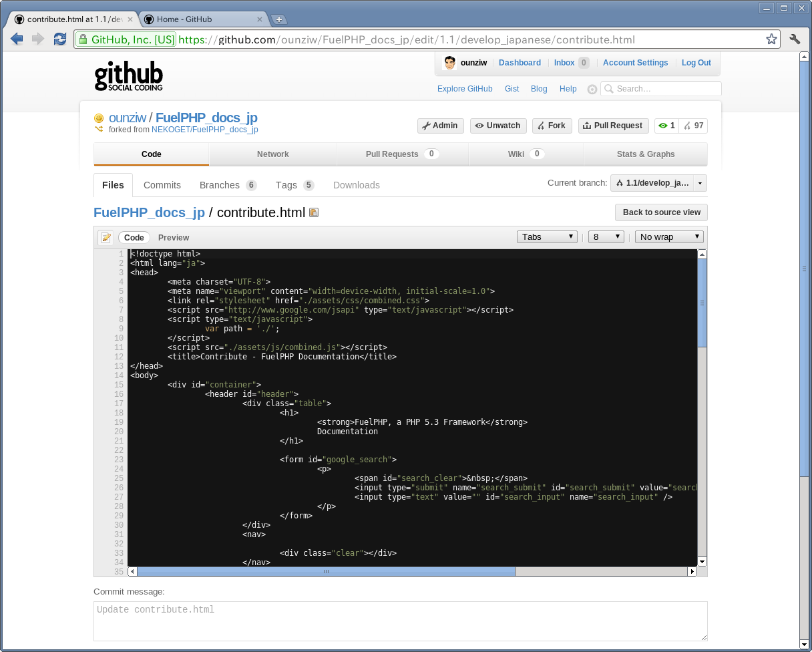
Task: Switch to the Tags subtab
Action: click(x=294, y=185)
